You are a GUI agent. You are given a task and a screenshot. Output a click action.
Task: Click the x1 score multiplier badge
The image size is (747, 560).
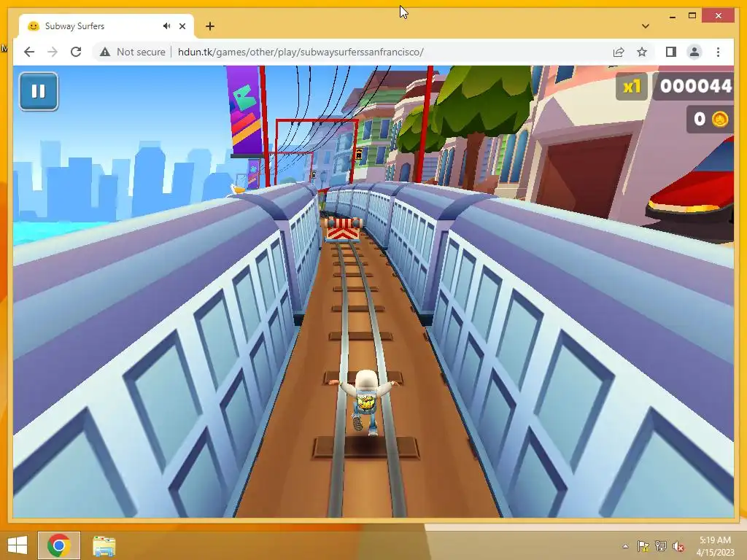(632, 86)
